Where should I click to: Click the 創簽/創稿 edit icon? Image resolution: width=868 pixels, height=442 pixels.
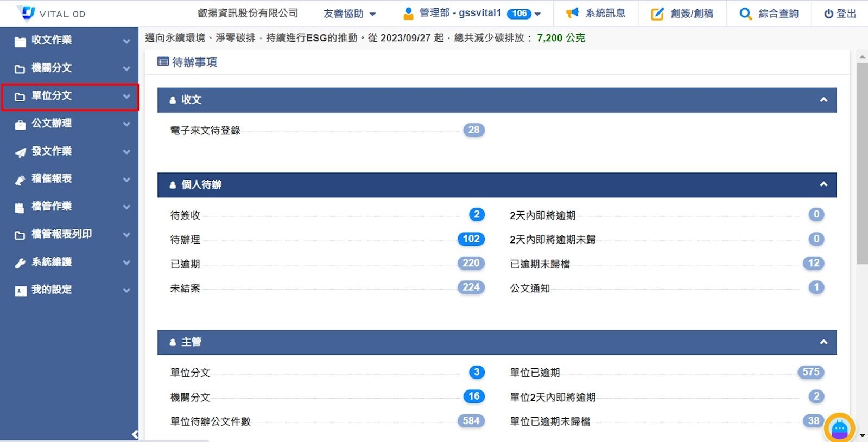tap(657, 14)
